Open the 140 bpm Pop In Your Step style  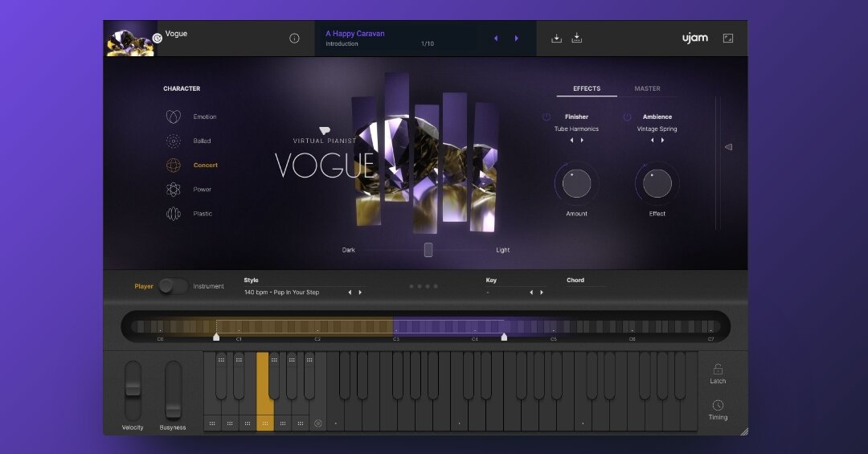coord(282,292)
